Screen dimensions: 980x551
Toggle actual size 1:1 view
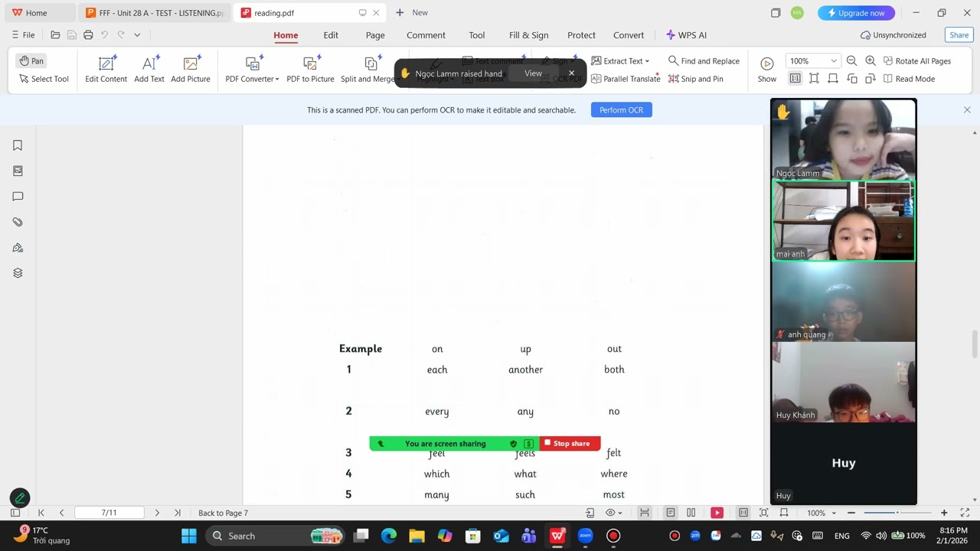coord(795,79)
